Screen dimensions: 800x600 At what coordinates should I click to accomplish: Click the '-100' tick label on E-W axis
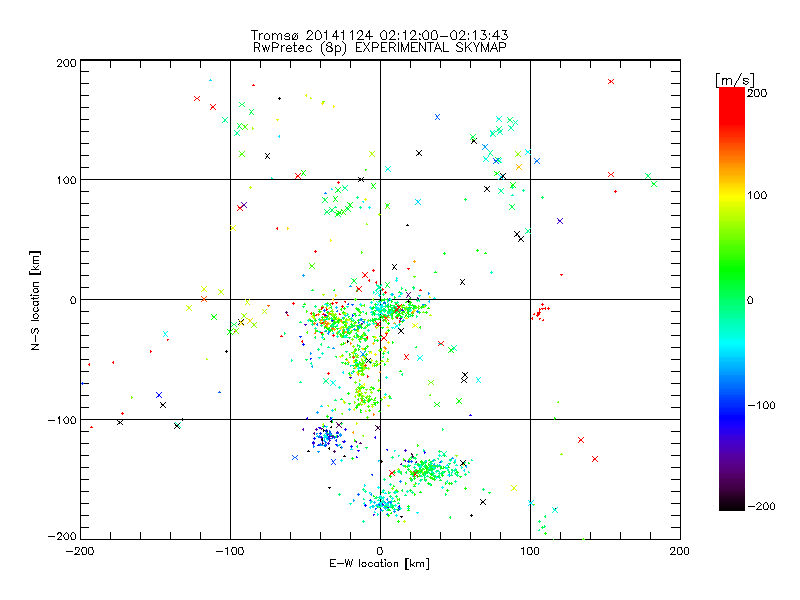coord(230,551)
